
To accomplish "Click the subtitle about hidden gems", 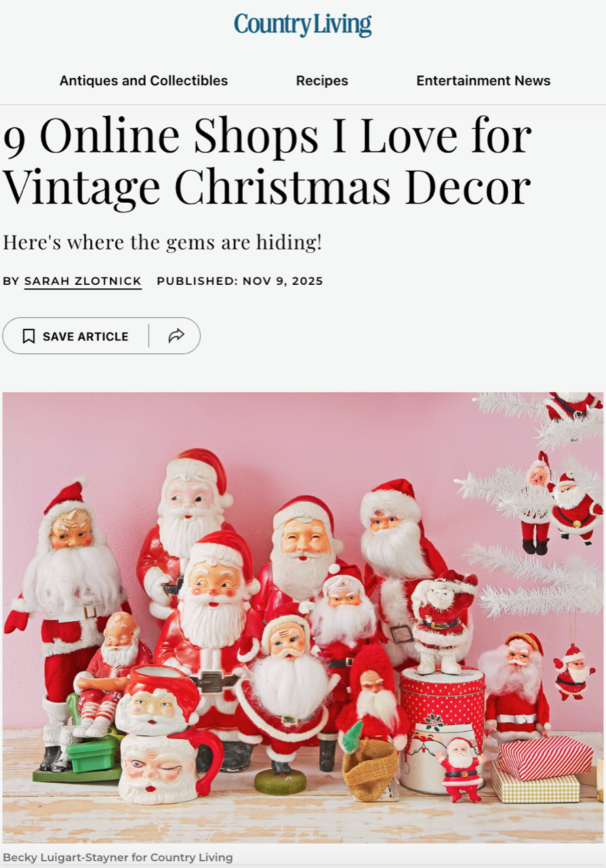I will (x=163, y=242).
